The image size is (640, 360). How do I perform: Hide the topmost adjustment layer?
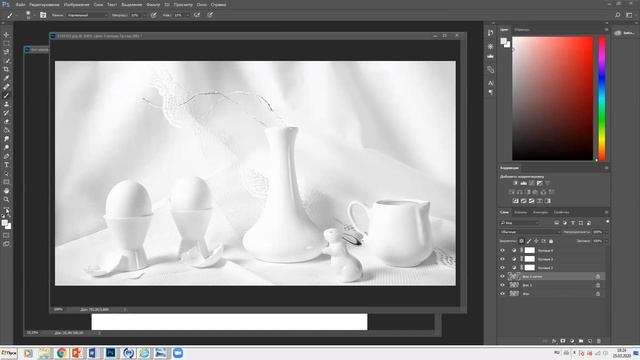pos(502,250)
